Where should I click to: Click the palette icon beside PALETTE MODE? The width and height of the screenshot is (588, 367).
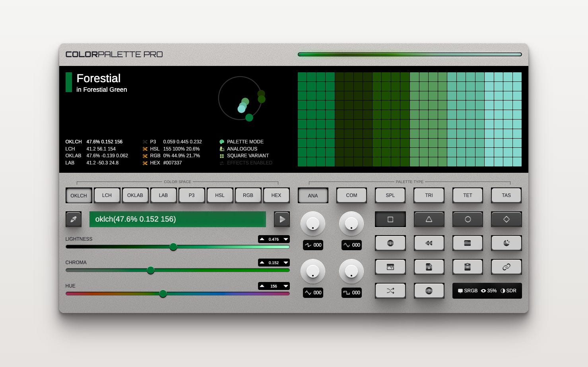(x=222, y=142)
